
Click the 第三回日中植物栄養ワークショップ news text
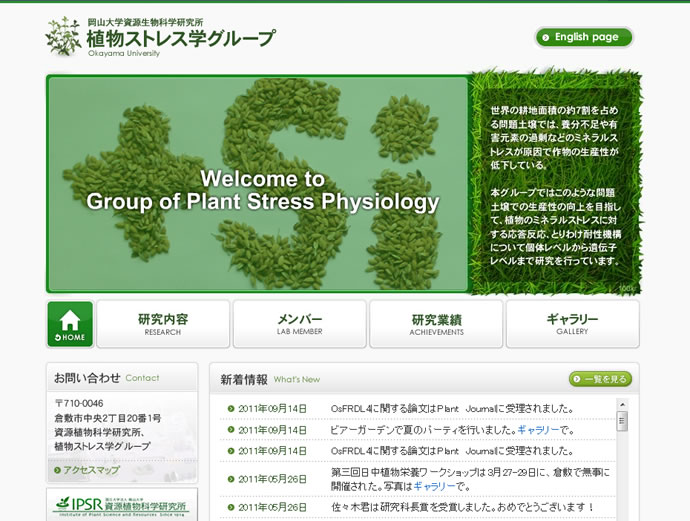(x=470, y=479)
